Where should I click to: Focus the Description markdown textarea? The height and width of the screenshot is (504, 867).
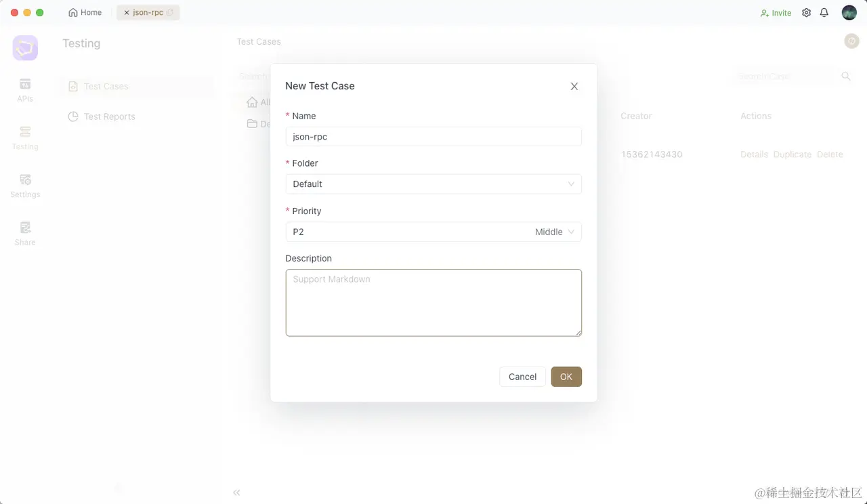[433, 303]
